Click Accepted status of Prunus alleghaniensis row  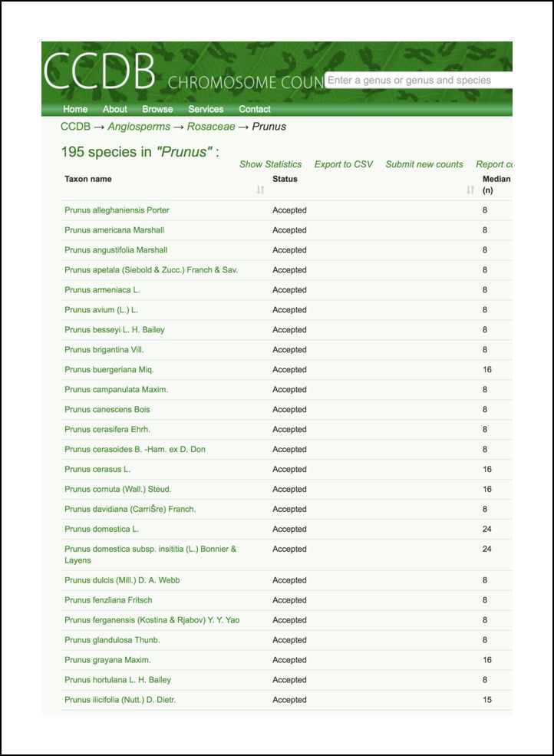tap(289, 210)
